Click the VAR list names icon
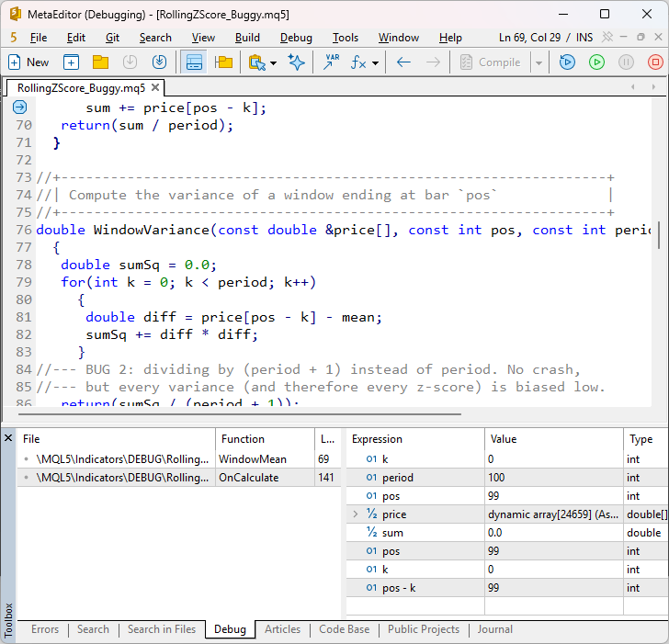 pyautogui.click(x=331, y=62)
